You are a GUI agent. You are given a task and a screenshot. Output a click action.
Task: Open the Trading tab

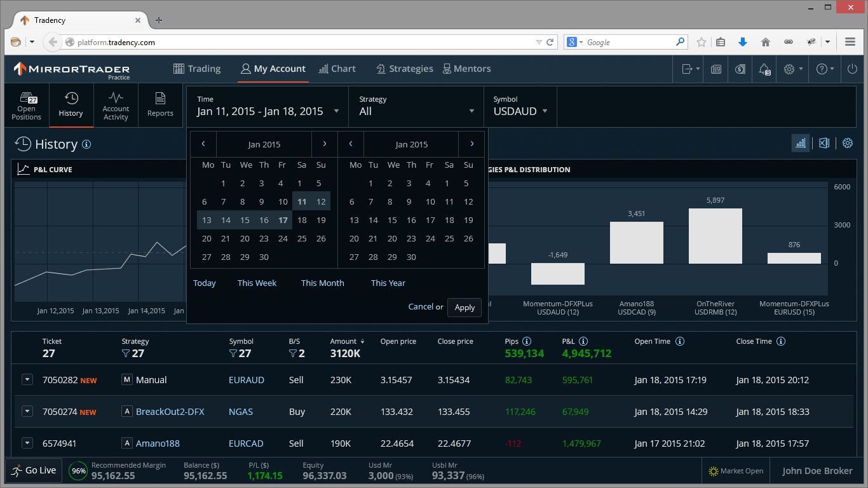click(x=197, y=69)
